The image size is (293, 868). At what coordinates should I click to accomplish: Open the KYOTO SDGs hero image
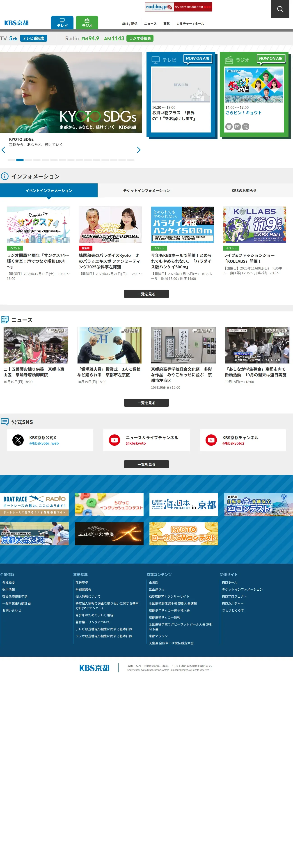[71, 92]
